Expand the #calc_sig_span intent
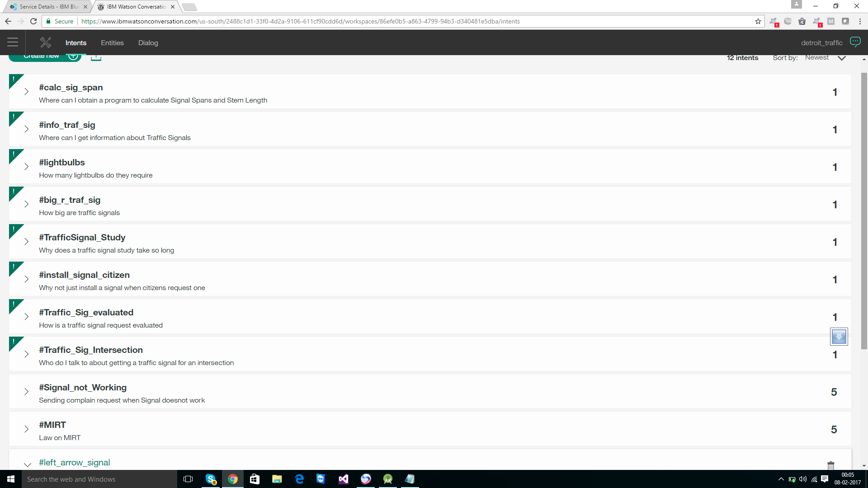868x488 pixels. (x=26, y=92)
